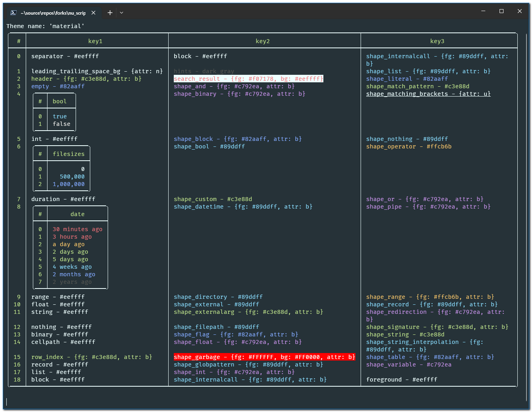The image size is (532, 412).
Task: Click '4 weeks ago' date entry
Action: click(72, 267)
